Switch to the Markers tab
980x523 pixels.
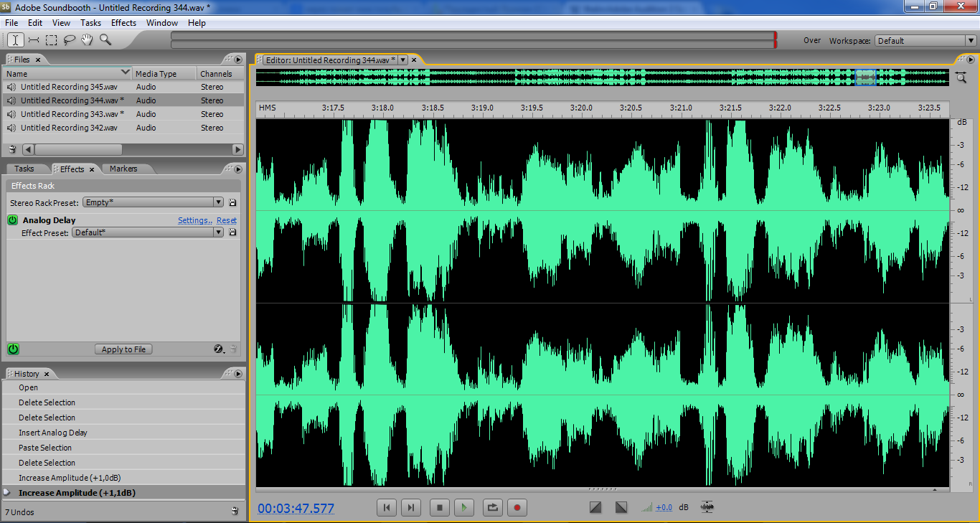[123, 169]
